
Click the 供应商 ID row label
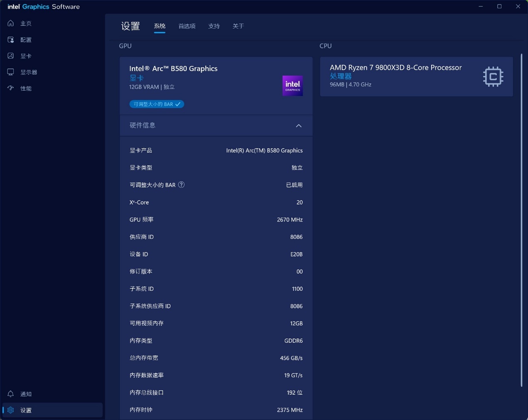click(142, 237)
